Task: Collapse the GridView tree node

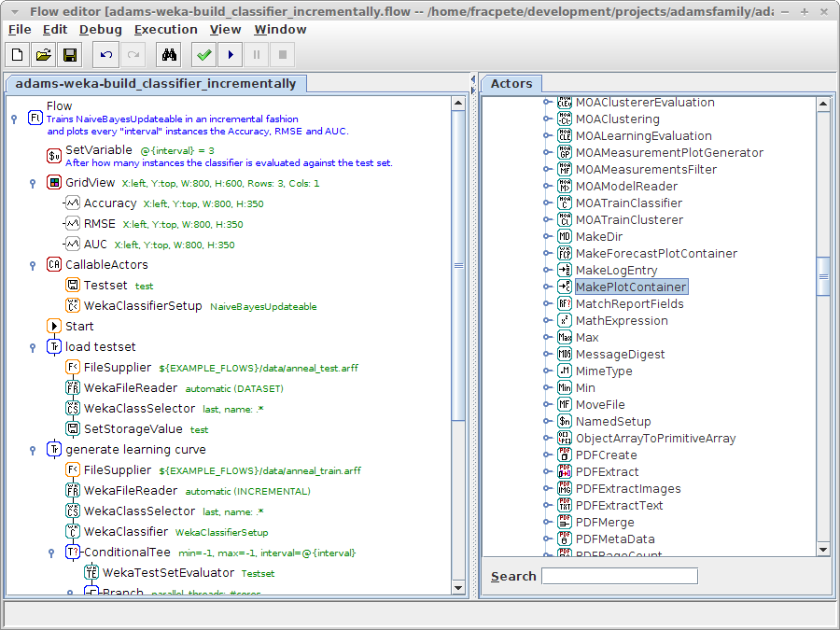Action: click(x=32, y=183)
